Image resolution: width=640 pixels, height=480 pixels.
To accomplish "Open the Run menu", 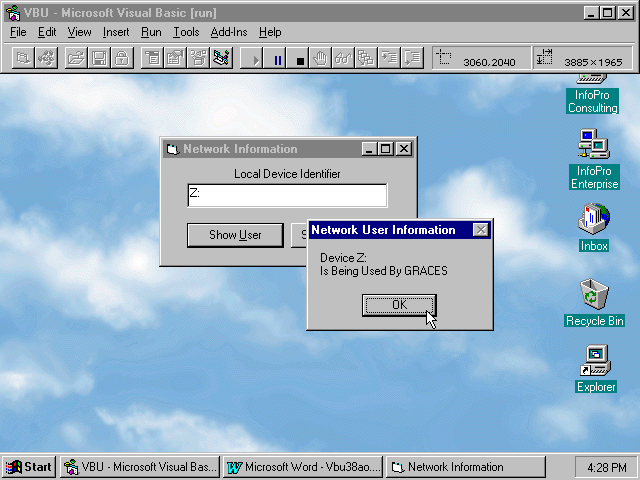I will 151,32.
